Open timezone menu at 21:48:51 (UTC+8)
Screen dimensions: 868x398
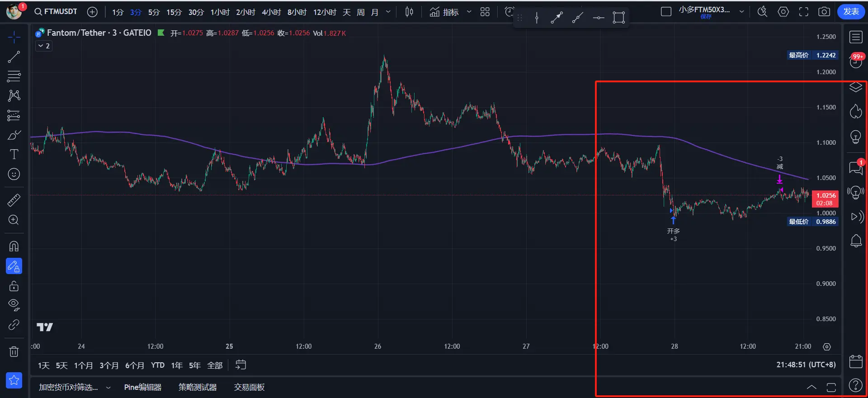(x=806, y=365)
